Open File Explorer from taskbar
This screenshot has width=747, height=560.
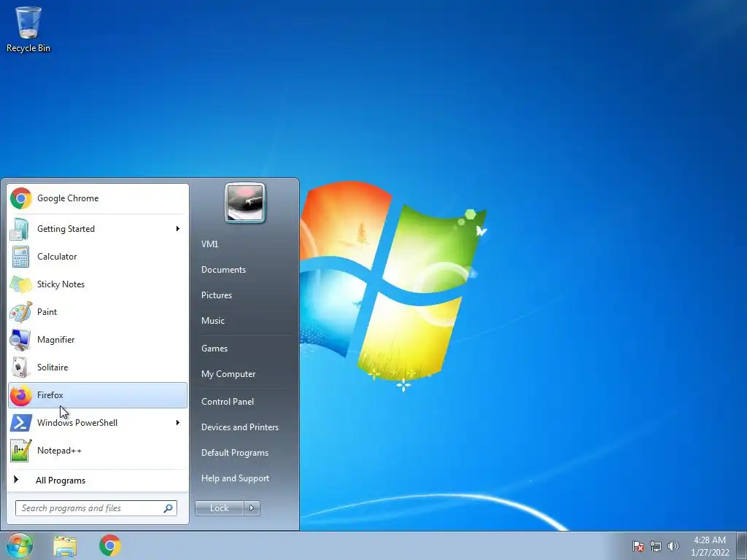(65, 546)
